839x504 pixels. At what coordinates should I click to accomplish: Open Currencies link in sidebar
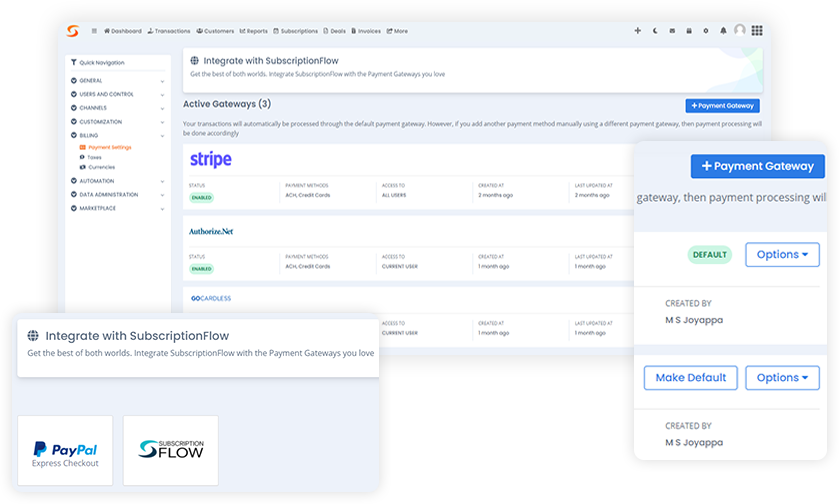(x=102, y=167)
